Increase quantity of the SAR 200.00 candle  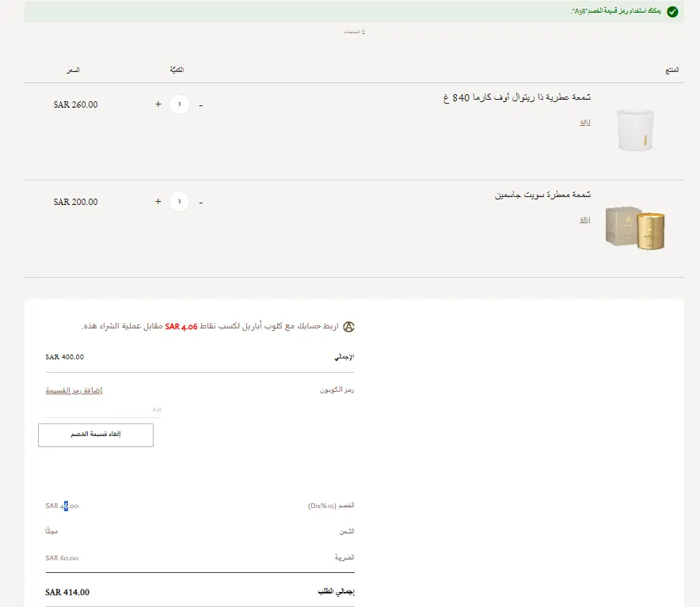point(158,201)
